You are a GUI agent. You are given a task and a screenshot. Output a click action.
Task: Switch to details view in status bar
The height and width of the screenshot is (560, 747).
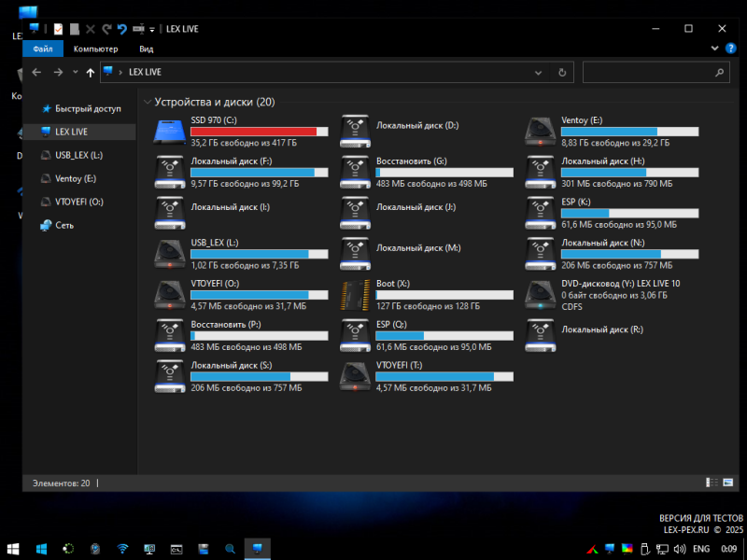(712, 483)
